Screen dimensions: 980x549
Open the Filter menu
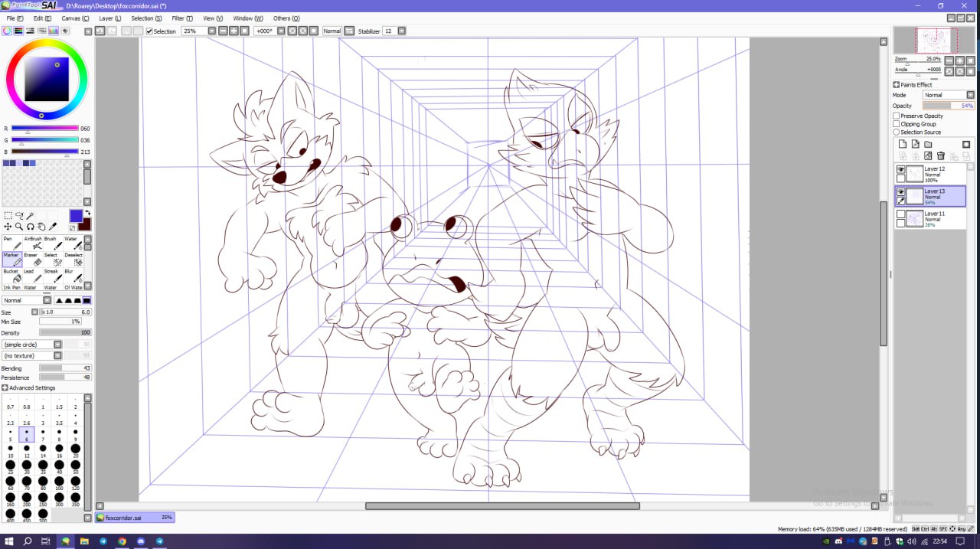click(182, 18)
